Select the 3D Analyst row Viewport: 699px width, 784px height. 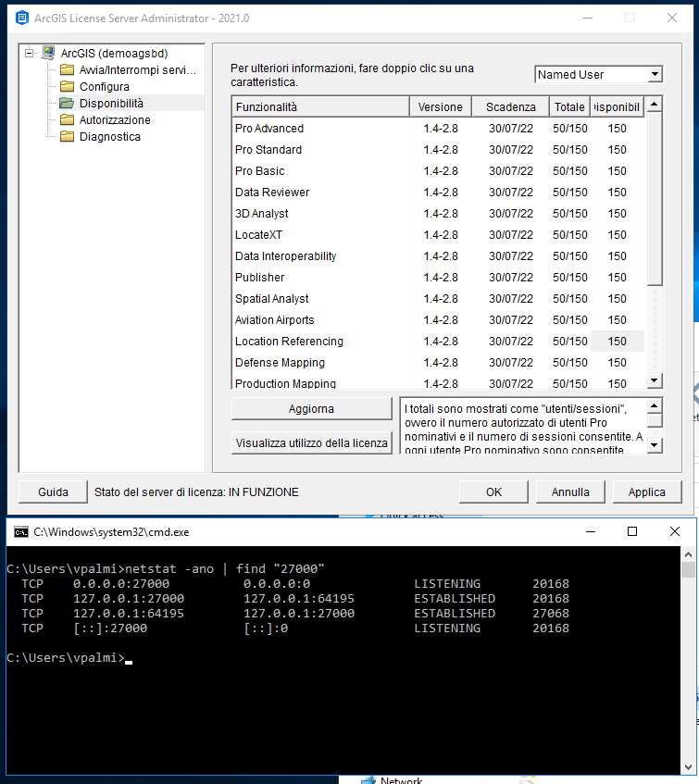[x=439, y=214]
